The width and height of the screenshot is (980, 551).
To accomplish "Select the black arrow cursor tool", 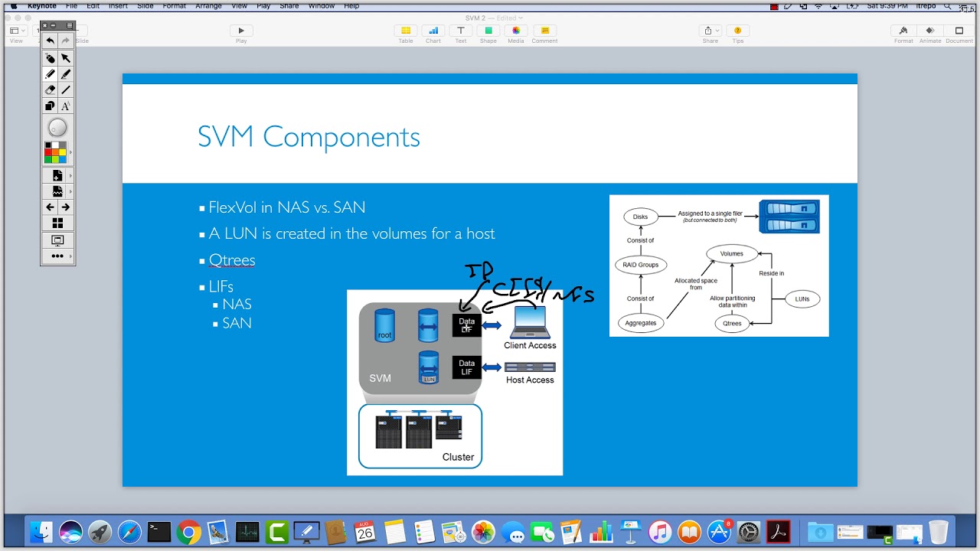I will click(66, 58).
